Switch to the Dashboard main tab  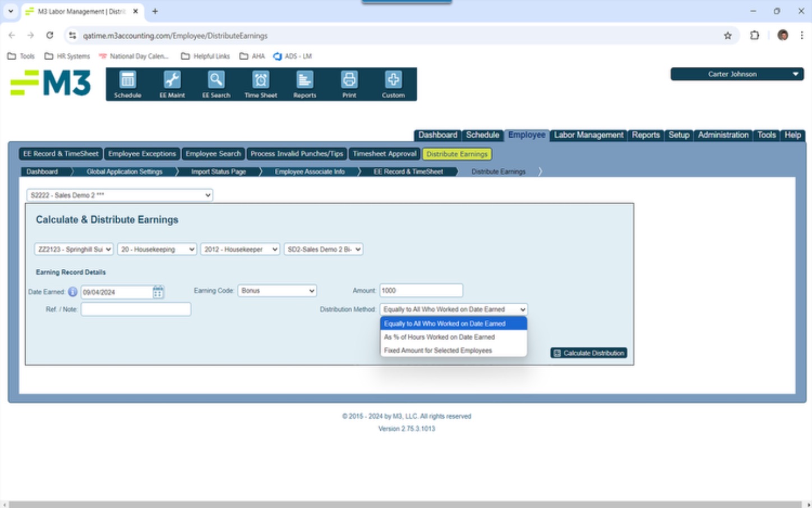pos(437,135)
